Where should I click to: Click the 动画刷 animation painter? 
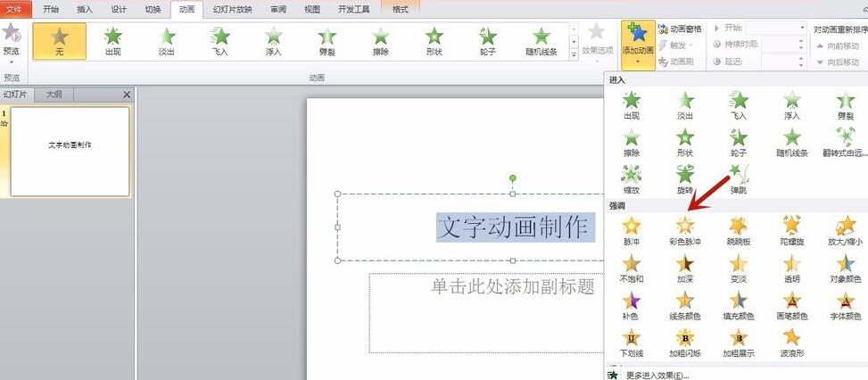tap(675, 62)
